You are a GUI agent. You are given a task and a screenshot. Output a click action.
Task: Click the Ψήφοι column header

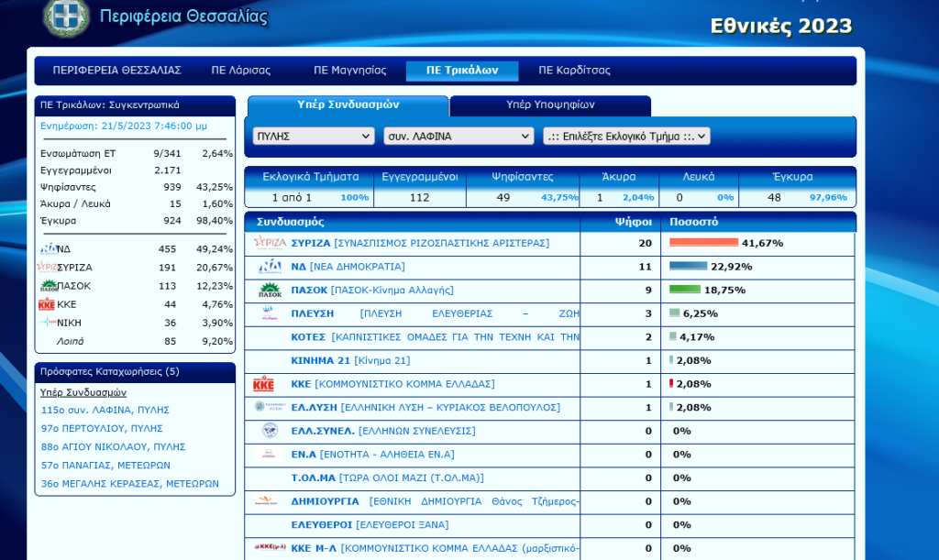pos(634,222)
